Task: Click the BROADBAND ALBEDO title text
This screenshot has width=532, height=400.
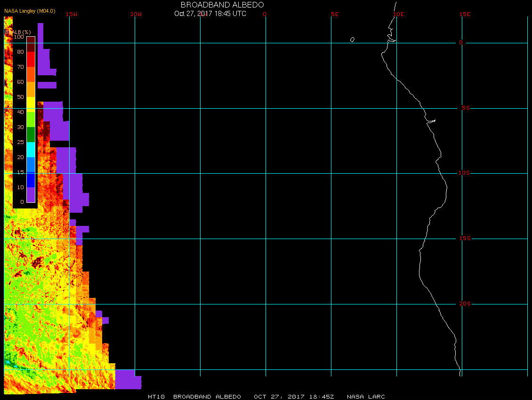Action: 222,5
